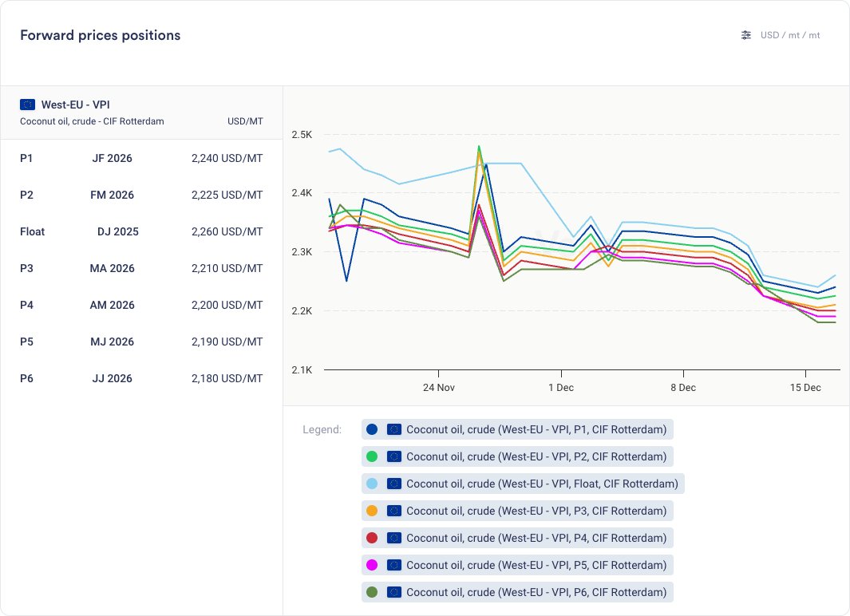Click the West-EU - VPI header
The width and height of the screenshot is (850, 616).
click(75, 105)
